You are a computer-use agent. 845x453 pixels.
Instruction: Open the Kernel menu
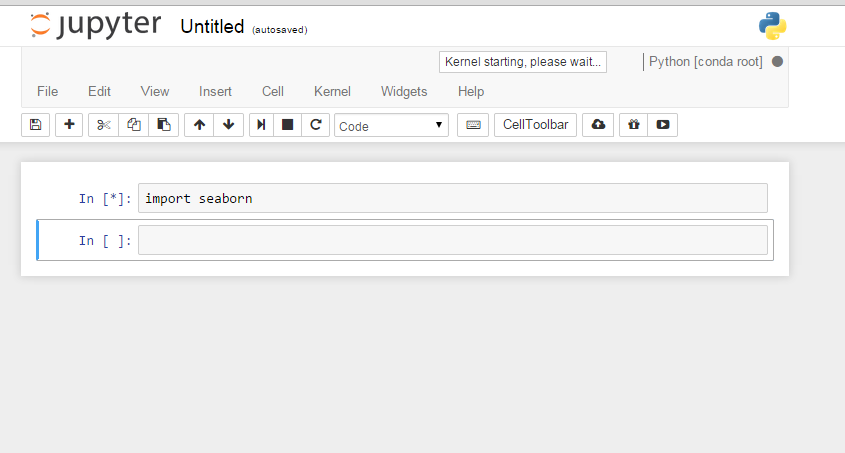pyautogui.click(x=332, y=91)
